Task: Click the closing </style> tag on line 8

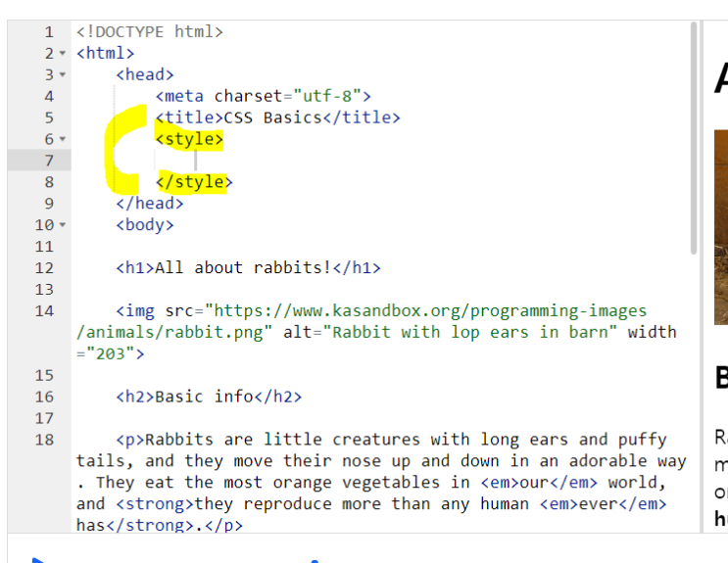Action: 194,182
